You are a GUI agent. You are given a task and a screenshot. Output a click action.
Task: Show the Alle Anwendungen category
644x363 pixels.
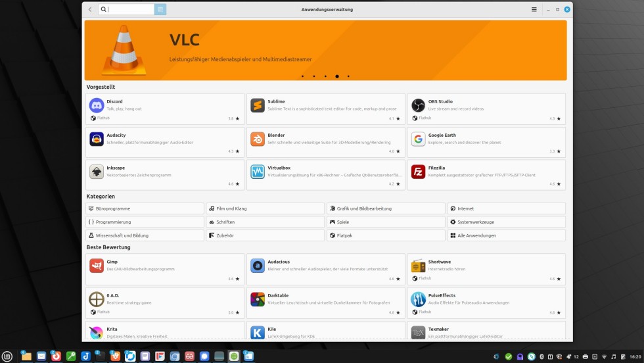pos(506,235)
